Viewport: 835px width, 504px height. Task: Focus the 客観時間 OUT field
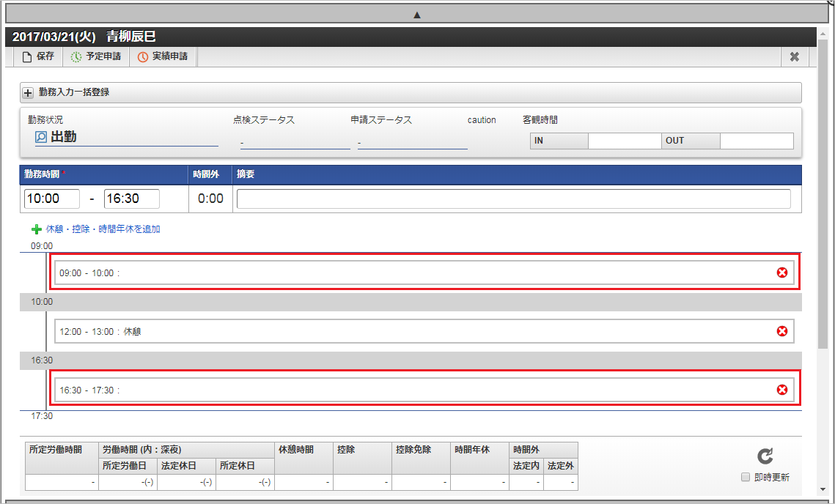click(757, 141)
